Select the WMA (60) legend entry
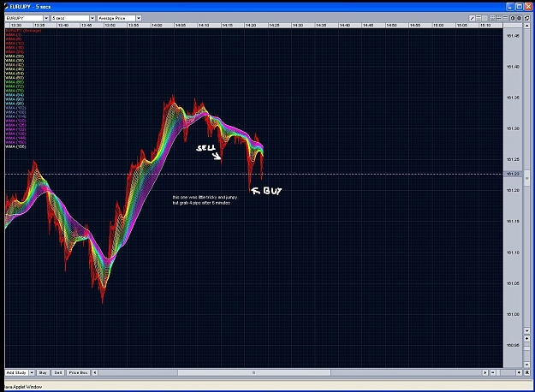Image resolution: width=535 pixels, height=392 pixels. click(x=15, y=78)
